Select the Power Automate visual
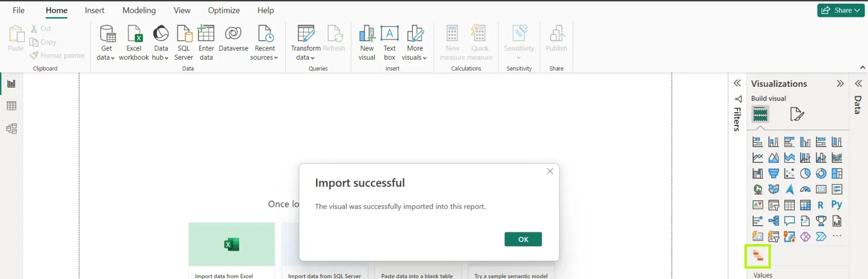This screenshot has width=868, height=279. click(x=821, y=237)
